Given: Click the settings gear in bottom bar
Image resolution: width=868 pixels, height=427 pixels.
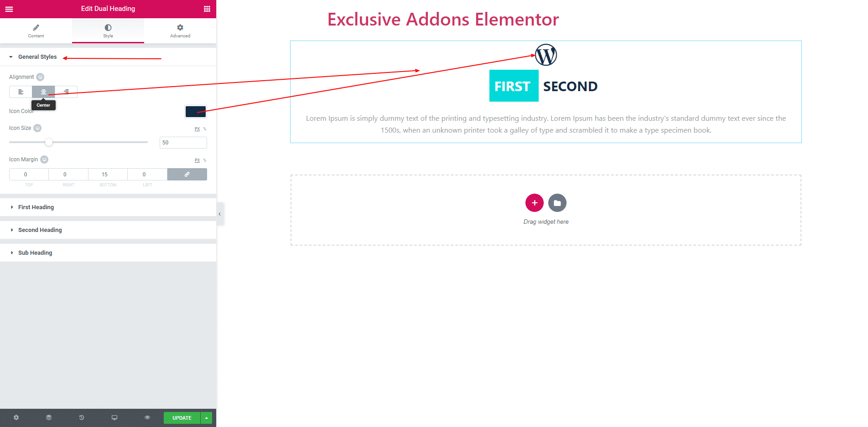Looking at the screenshot, I should (16, 417).
